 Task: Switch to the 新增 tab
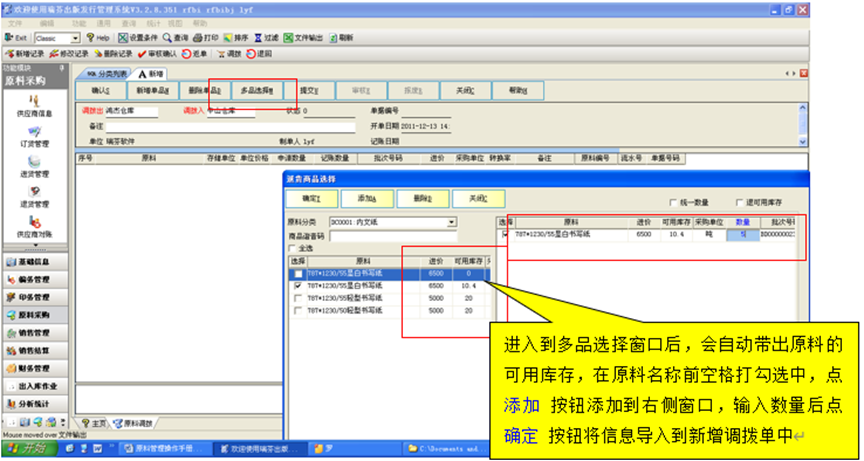(151, 73)
